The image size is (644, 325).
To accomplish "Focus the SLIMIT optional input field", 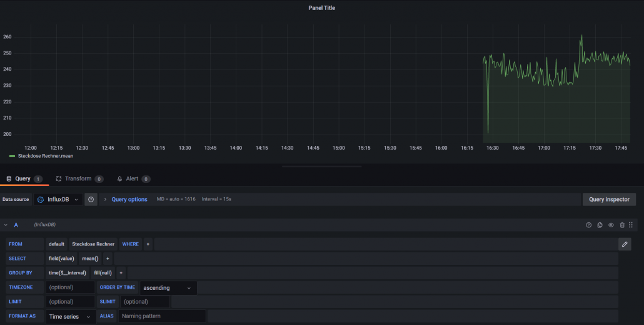I will 145,302.
